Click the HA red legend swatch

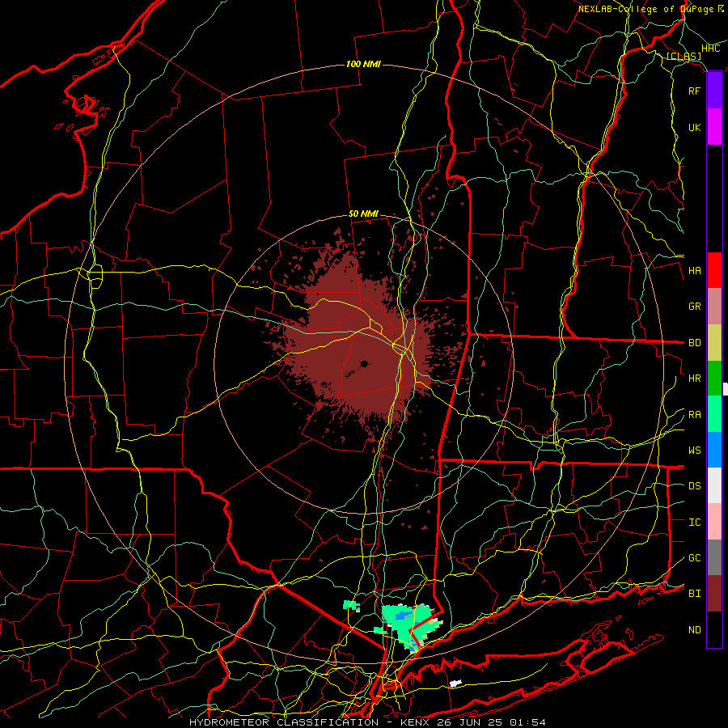pyautogui.click(x=714, y=270)
